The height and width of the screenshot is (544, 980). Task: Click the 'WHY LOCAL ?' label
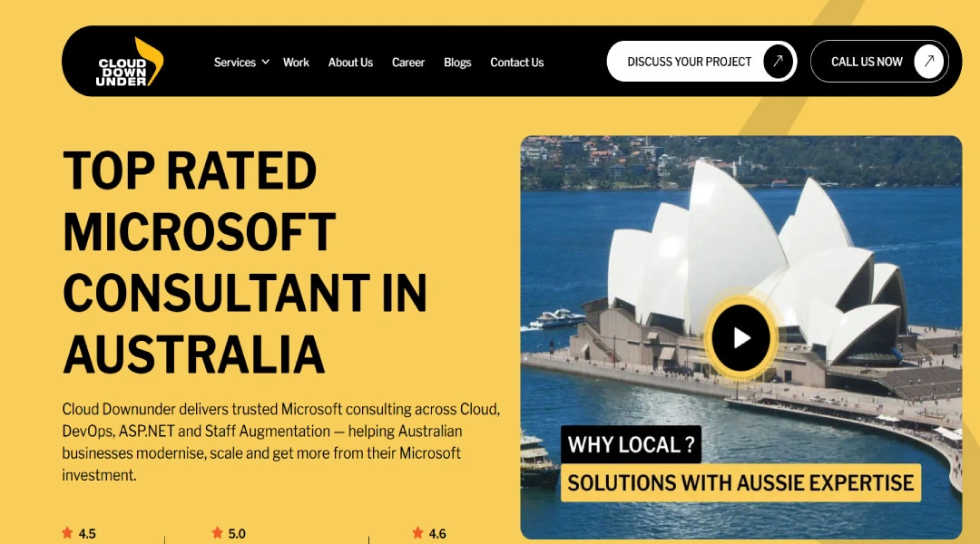point(632,444)
